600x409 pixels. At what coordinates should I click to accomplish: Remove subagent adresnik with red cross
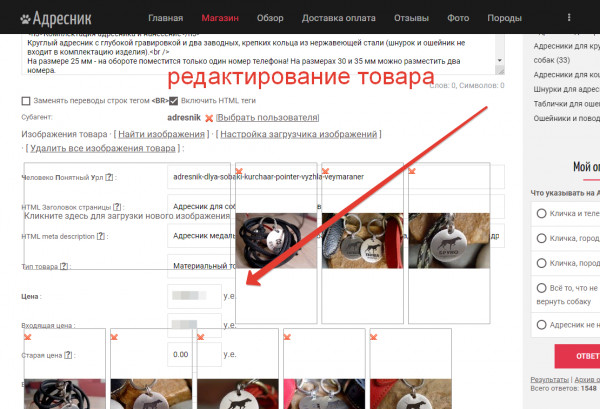(x=209, y=118)
